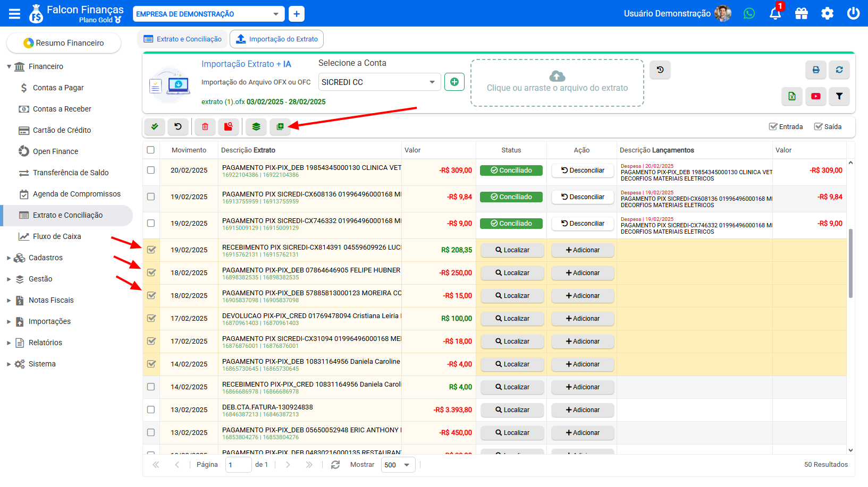Click Localizar for FELIPE HUBNER payment
Viewport: 868px width, 487px height.
[x=512, y=272]
